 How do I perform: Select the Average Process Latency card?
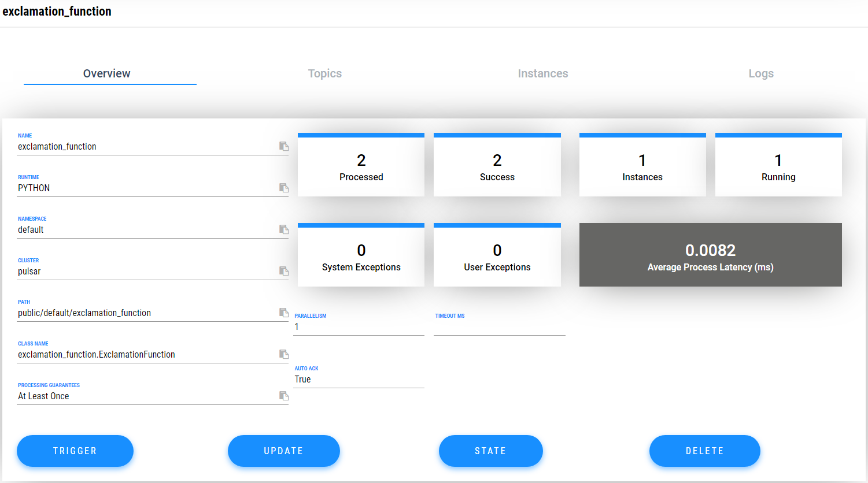[x=710, y=255]
